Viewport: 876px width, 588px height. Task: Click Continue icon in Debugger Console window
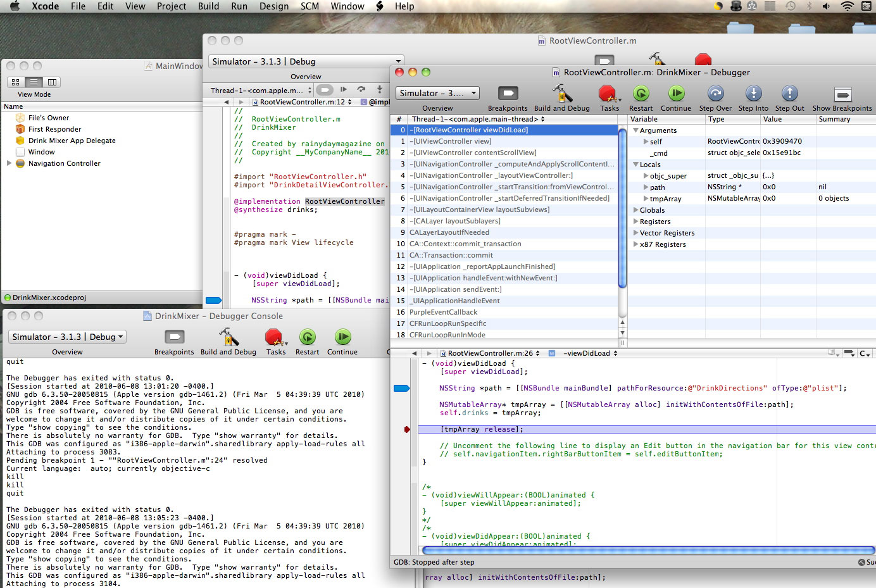coord(342,337)
